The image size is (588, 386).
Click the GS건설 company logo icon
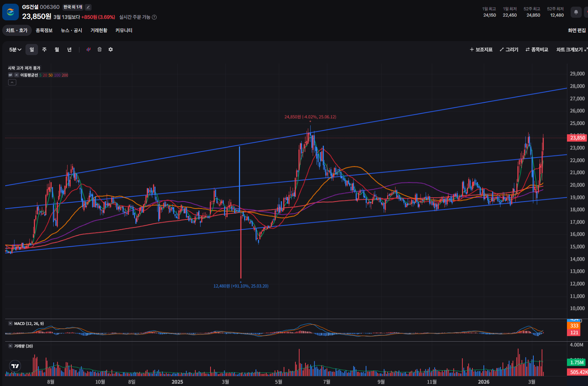pos(10,12)
